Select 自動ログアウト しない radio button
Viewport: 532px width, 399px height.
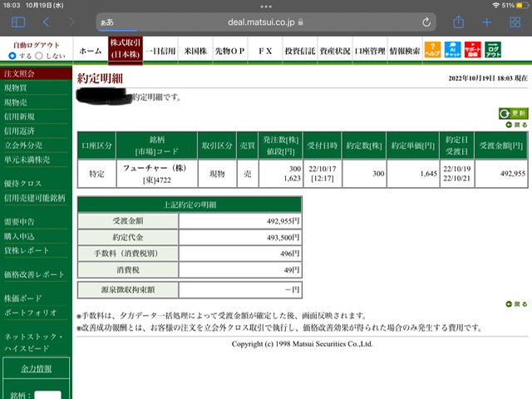[x=39, y=56]
